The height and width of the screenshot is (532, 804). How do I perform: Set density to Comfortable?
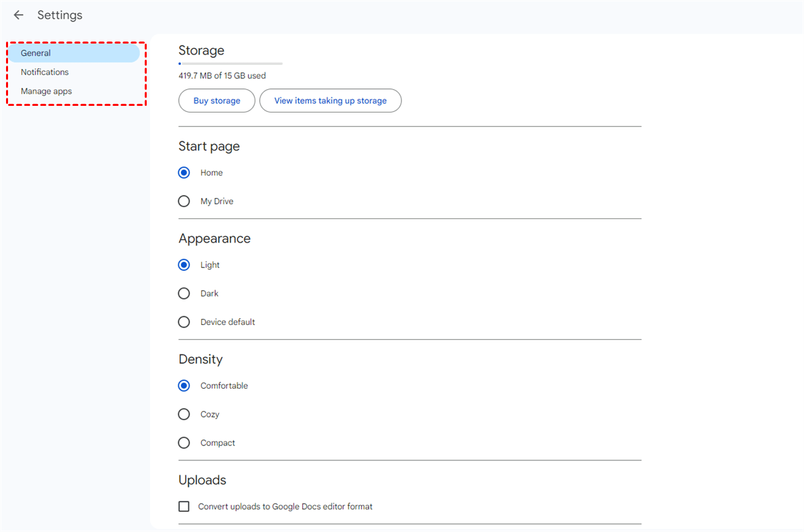[184, 386]
